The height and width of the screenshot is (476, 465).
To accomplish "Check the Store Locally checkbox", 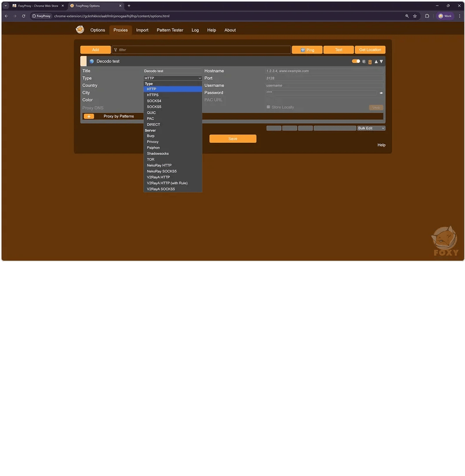I will 268,107.
